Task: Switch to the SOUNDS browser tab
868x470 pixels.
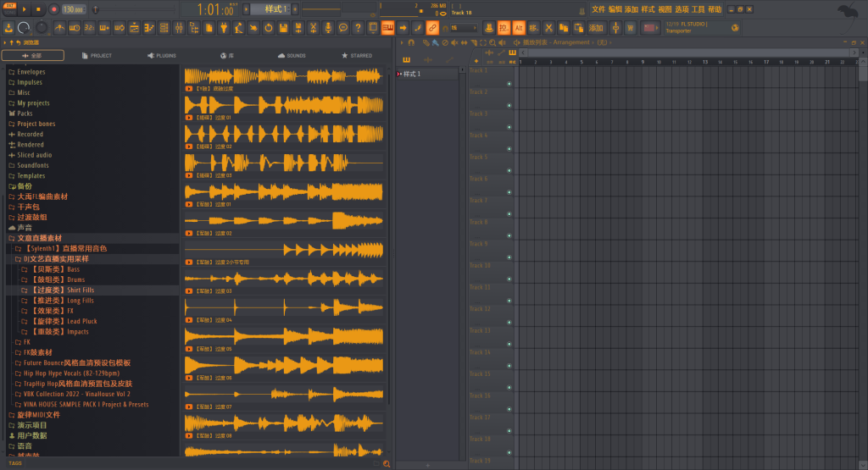Action: point(292,55)
